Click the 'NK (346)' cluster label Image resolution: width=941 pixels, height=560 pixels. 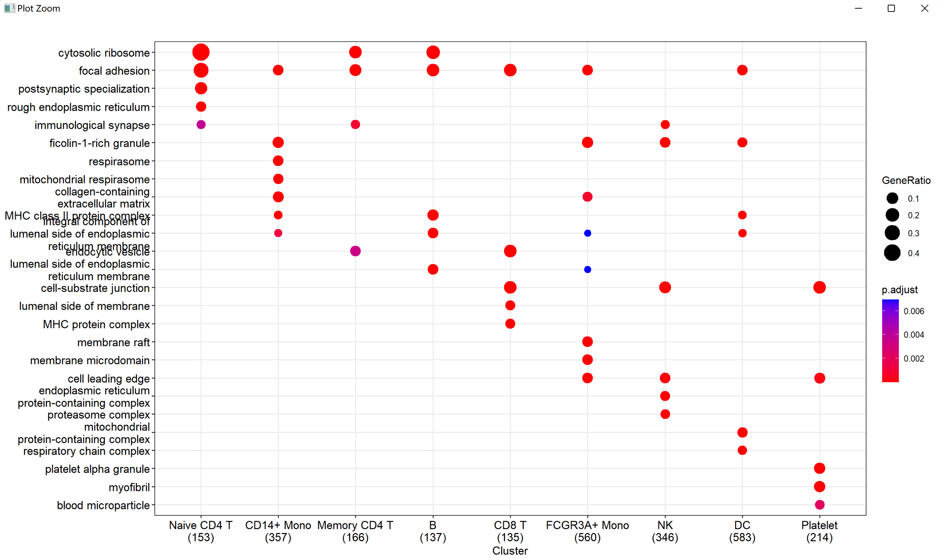(x=665, y=531)
